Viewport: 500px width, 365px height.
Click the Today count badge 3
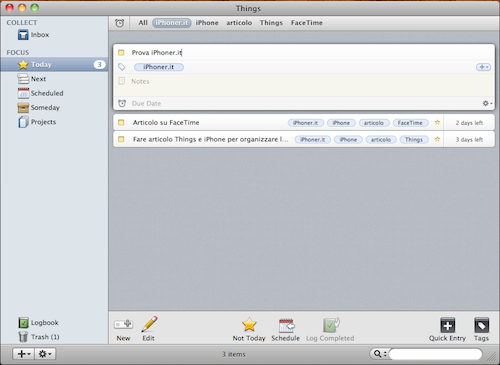point(99,64)
